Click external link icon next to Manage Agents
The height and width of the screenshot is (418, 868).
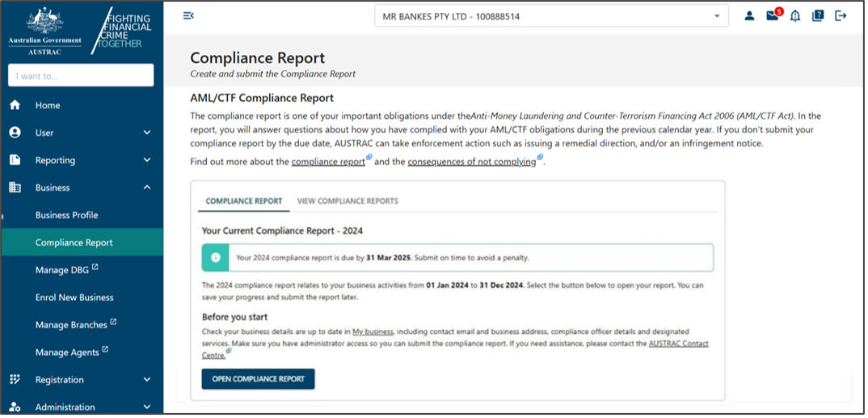(105, 349)
